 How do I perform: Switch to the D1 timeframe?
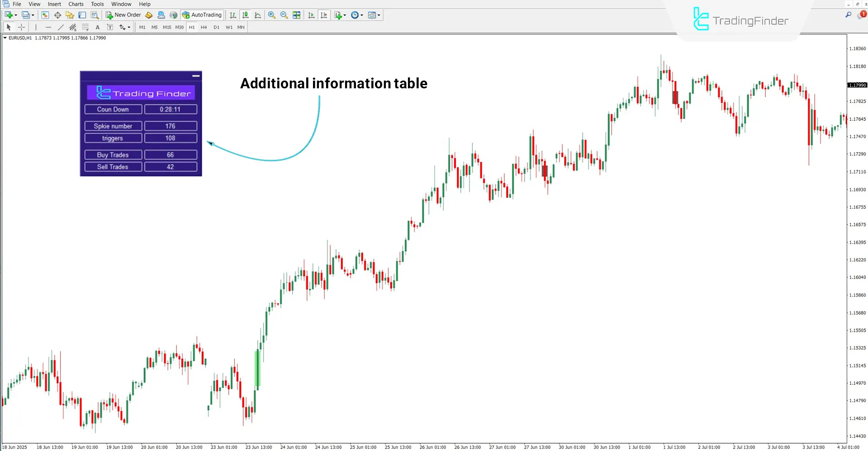216,27
